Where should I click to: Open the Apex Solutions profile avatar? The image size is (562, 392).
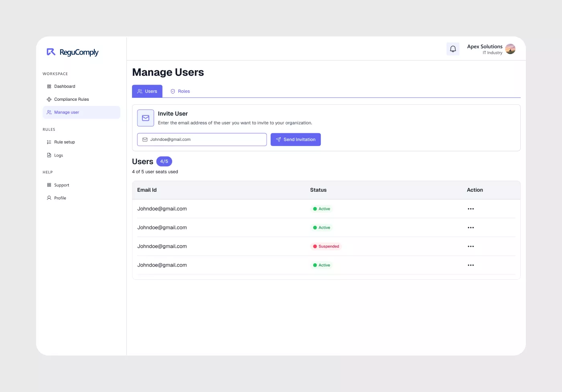click(x=510, y=49)
